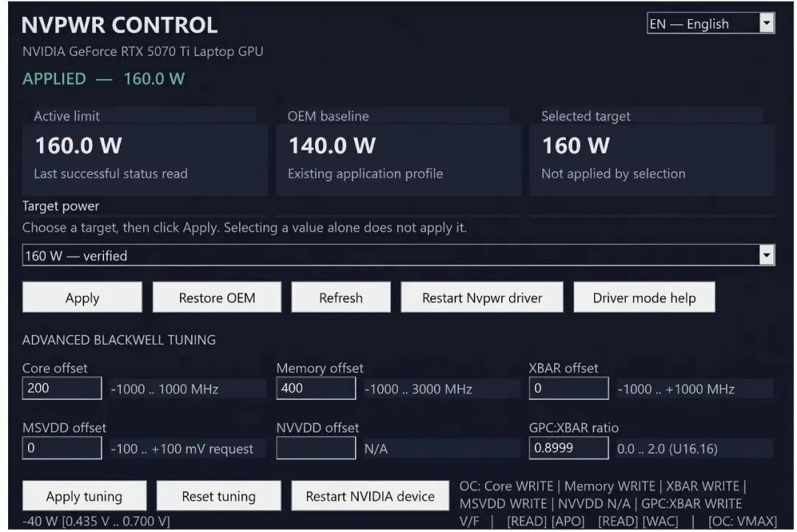Click the NVPWR CONTROL title
This screenshot has height=532, width=797.
pos(120,25)
